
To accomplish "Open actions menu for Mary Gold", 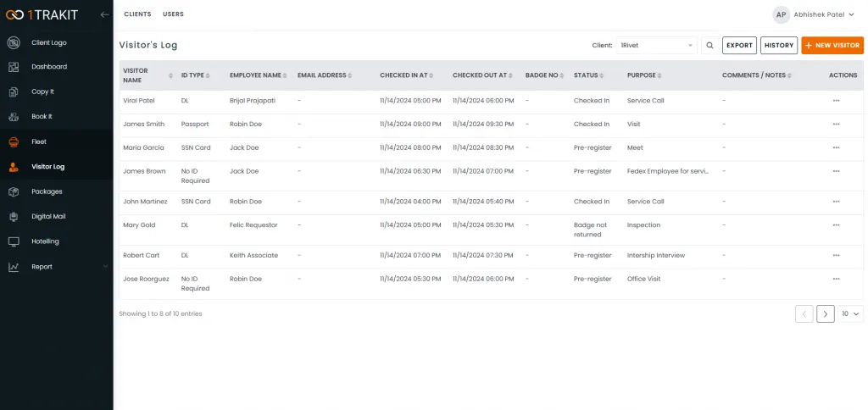I will pyautogui.click(x=836, y=224).
